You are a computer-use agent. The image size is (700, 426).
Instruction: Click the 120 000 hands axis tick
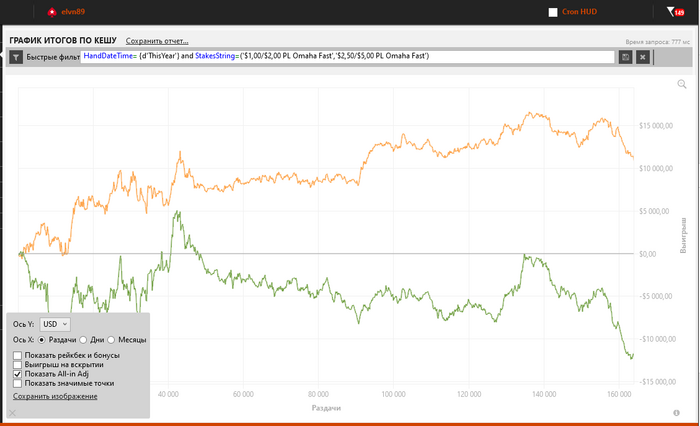click(x=469, y=394)
